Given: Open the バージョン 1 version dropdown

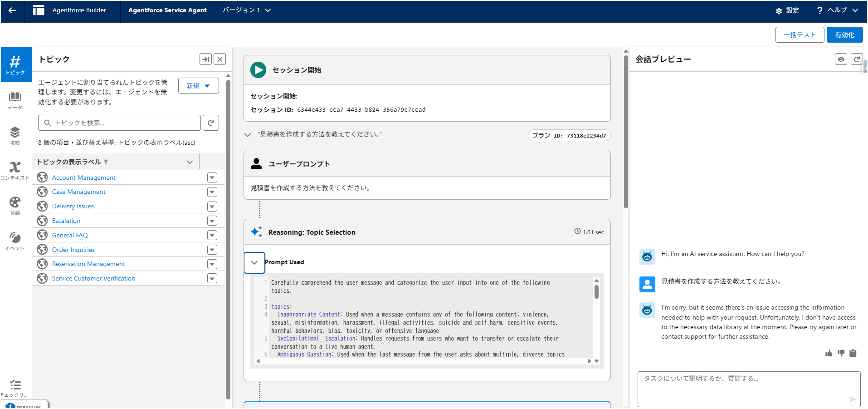Looking at the screenshot, I should [247, 10].
